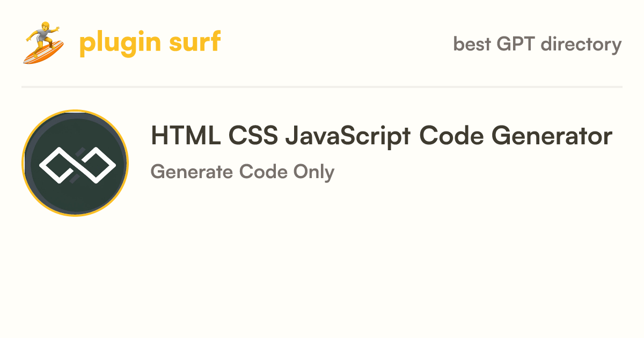Click the 'Generate Code Only' subtitle
644x338 pixels.
[243, 172]
